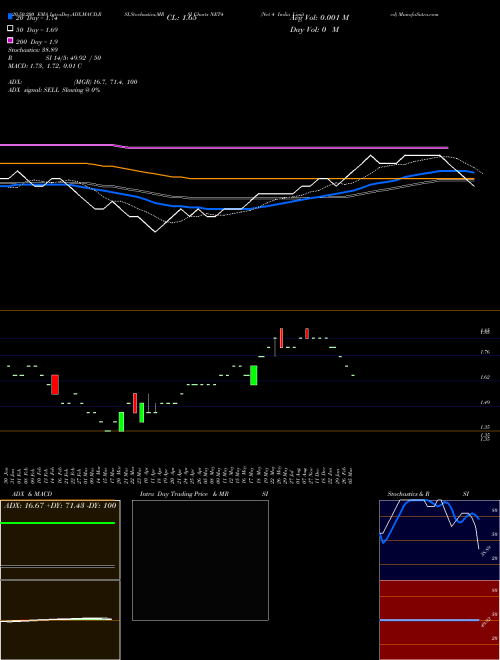Click the white 50 Day legend swatch

[10, 29]
